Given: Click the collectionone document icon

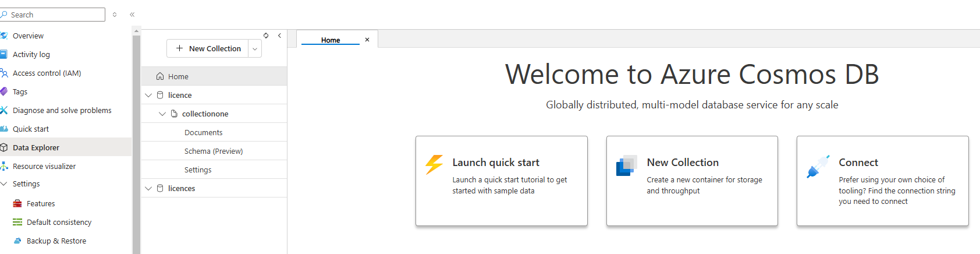Looking at the screenshot, I should [174, 114].
